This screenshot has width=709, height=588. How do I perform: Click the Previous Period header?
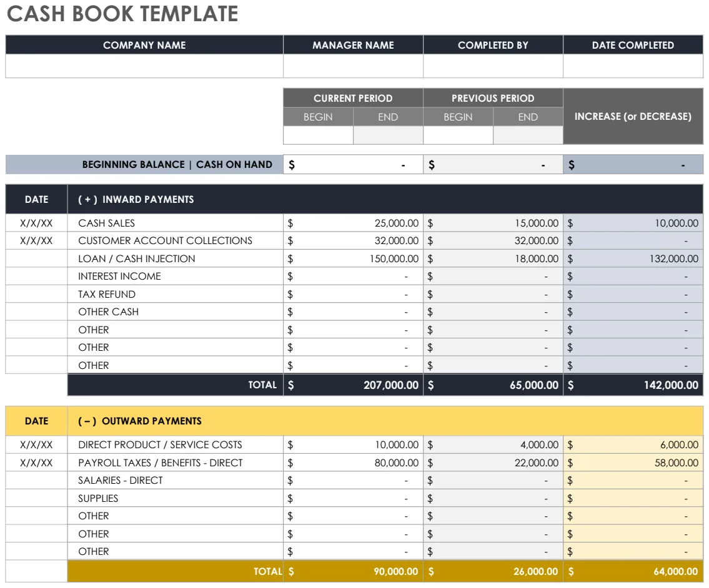(493, 98)
